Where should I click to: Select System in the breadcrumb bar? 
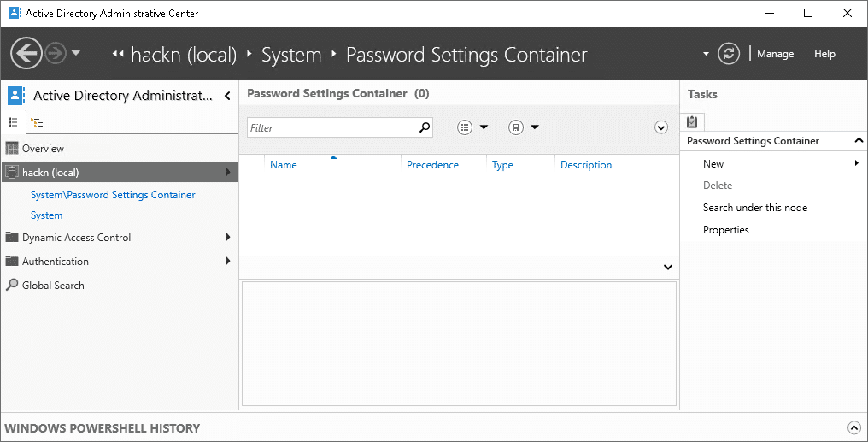(x=291, y=55)
